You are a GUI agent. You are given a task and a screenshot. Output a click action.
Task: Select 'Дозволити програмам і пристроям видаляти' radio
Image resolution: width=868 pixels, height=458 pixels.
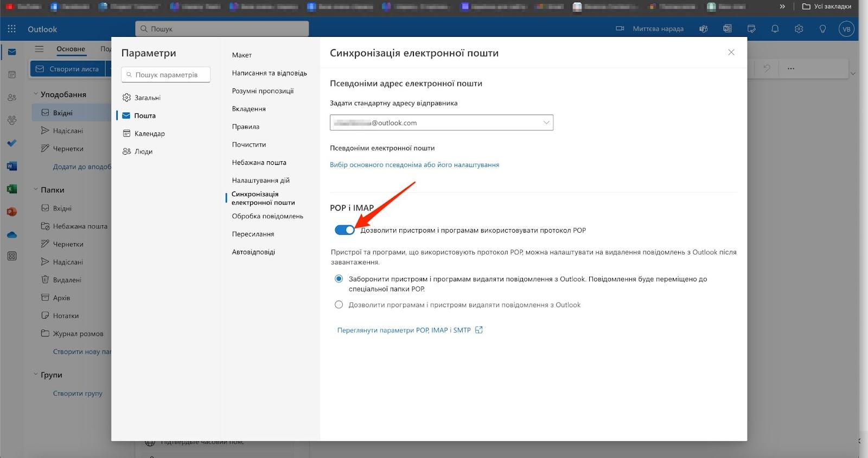click(x=339, y=305)
